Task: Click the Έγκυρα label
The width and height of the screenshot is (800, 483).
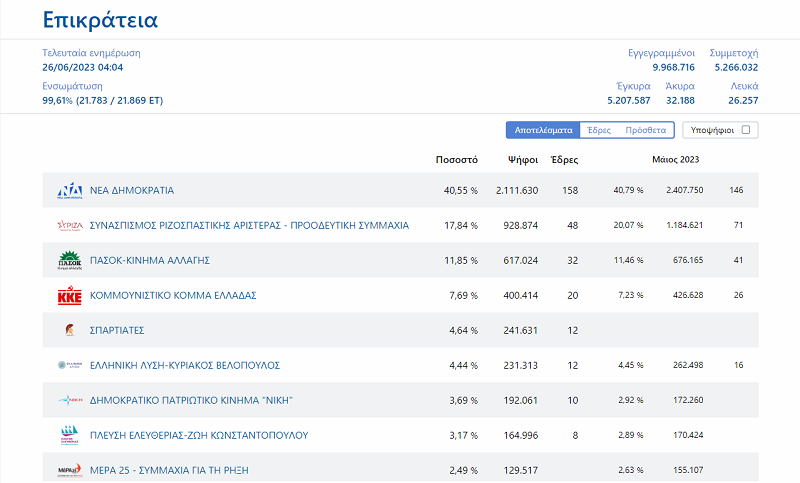Action: [x=633, y=86]
